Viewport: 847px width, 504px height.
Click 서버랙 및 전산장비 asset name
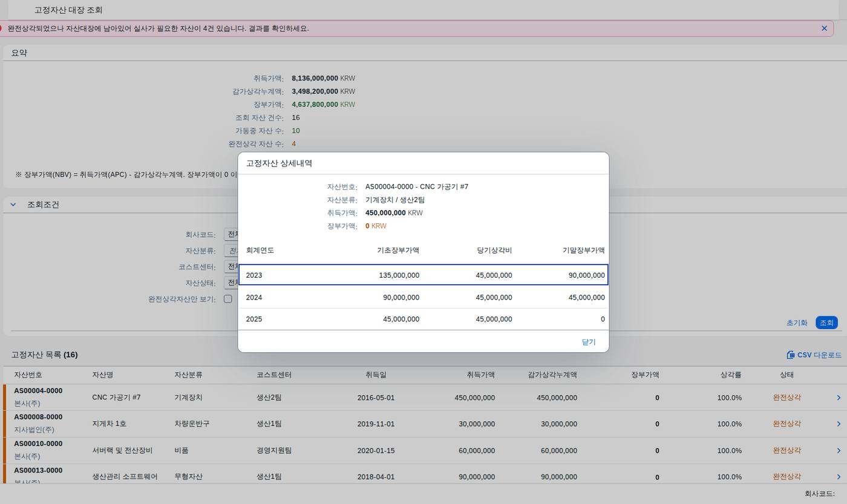click(x=122, y=451)
